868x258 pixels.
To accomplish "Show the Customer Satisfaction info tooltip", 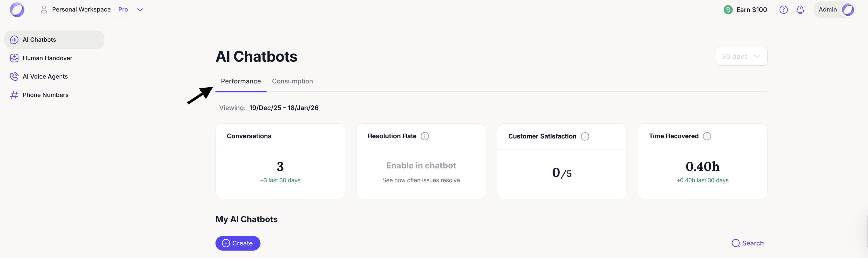I will [585, 136].
